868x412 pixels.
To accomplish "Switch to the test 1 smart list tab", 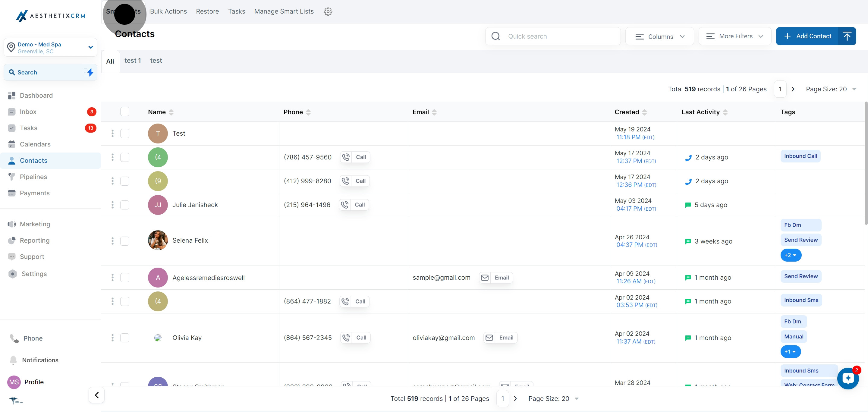I will (132, 61).
